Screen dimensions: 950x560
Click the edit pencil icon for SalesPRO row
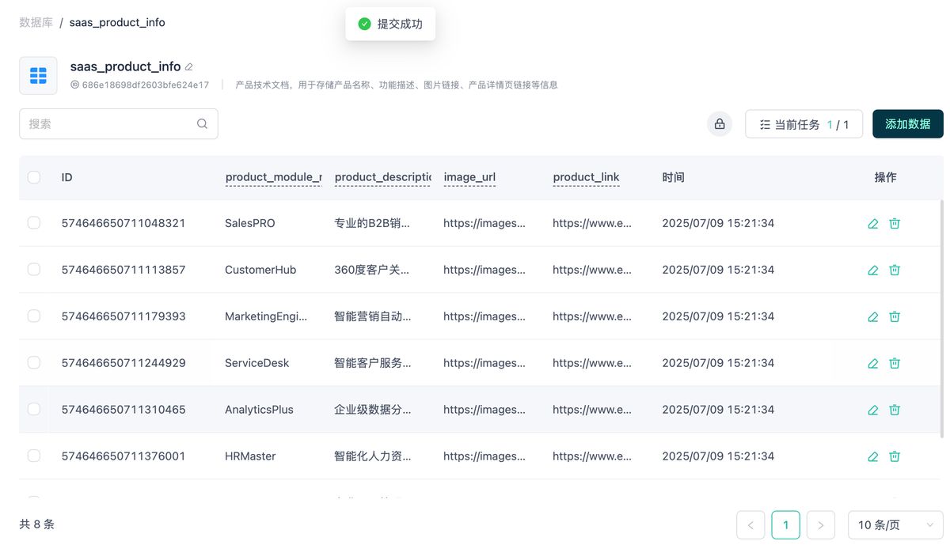pyautogui.click(x=873, y=223)
